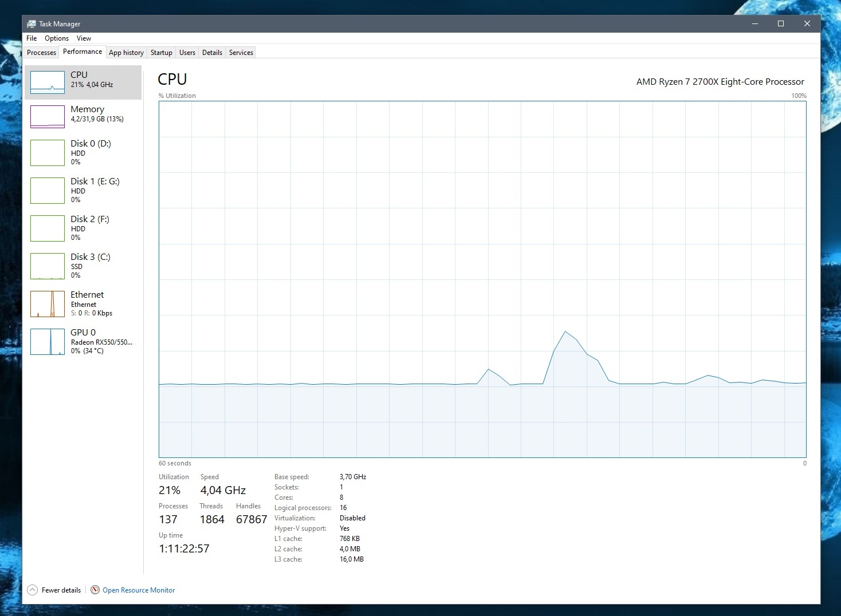The width and height of the screenshot is (841, 616).
Task: Switch to the Details tab
Action: [212, 53]
